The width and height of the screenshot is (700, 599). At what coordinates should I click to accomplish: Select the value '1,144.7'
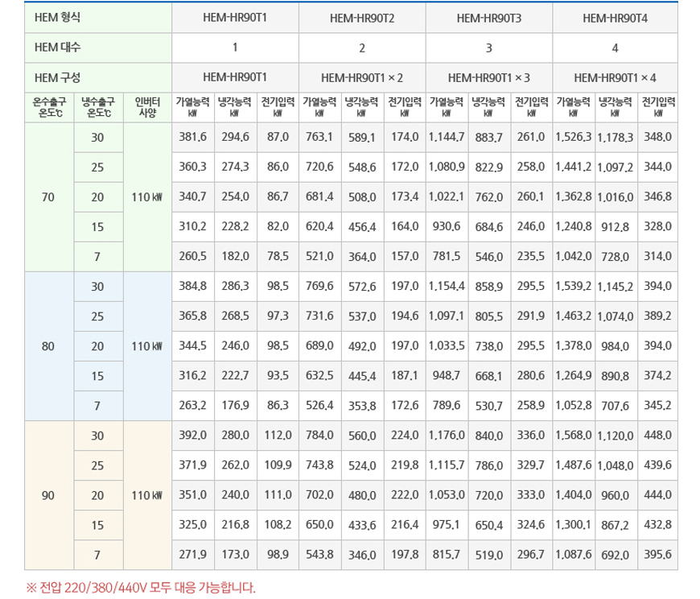tap(447, 137)
